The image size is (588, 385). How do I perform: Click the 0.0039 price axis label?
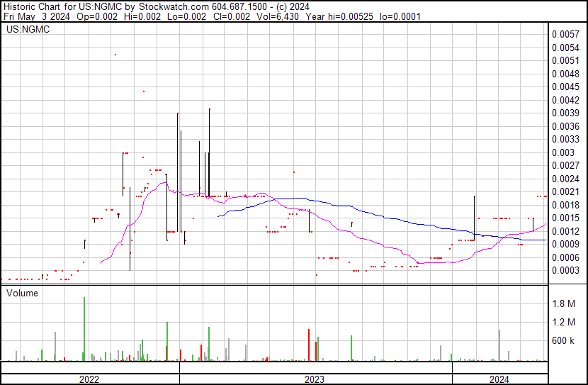[565, 113]
